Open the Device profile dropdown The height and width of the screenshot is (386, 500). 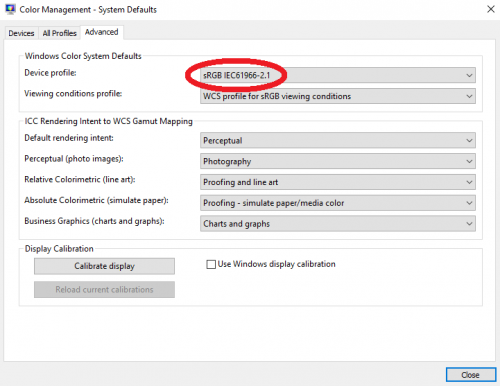[338, 75]
